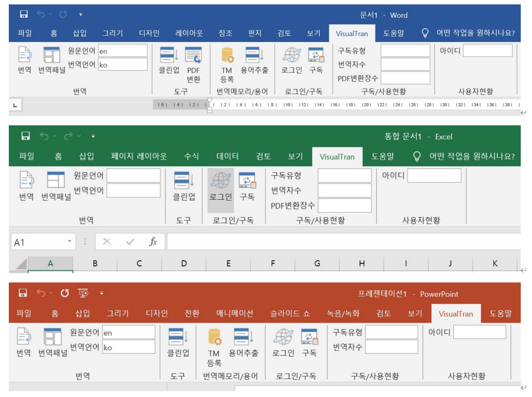Click the Excel 아이디 input field
The height and width of the screenshot is (397, 532).
(434, 176)
